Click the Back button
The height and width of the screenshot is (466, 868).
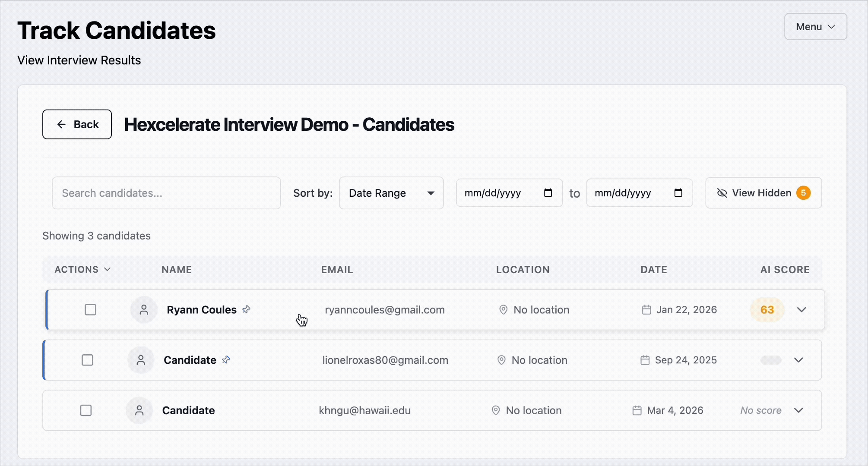pyautogui.click(x=77, y=124)
